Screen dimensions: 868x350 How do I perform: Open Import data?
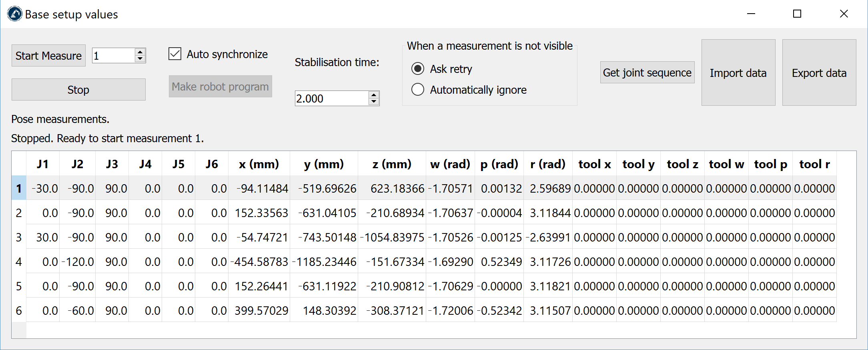coord(738,73)
